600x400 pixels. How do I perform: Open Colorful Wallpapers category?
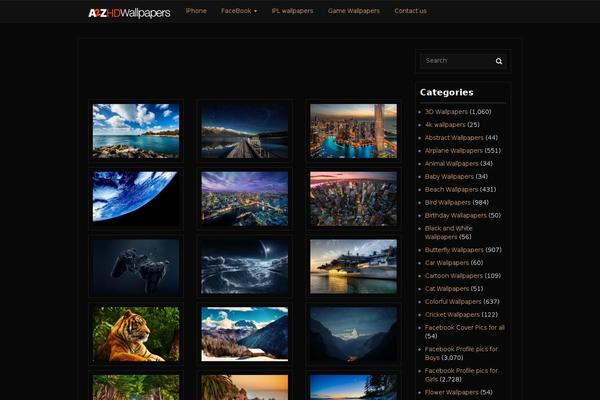pyautogui.click(x=453, y=302)
